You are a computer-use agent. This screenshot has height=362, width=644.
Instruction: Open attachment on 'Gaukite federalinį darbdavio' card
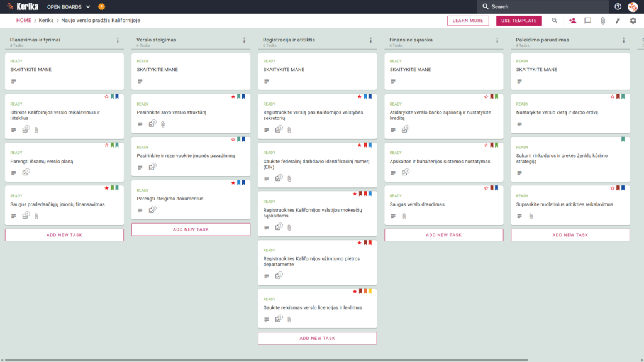coord(289,178)
